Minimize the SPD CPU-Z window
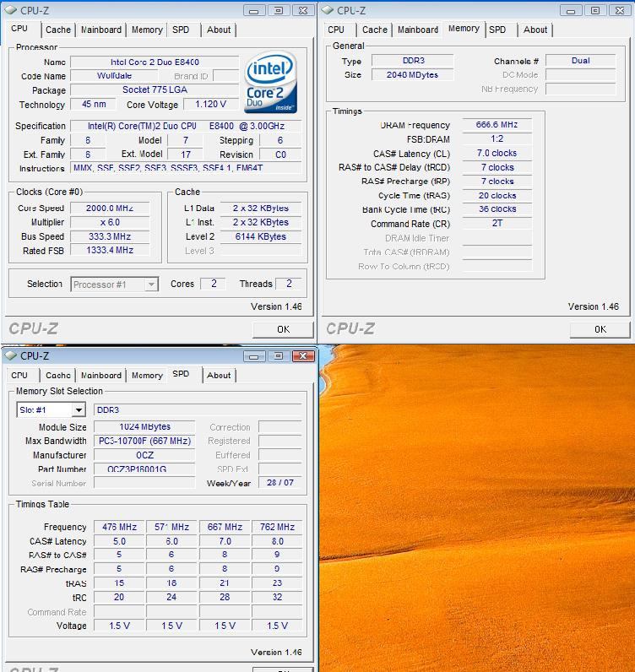This screenshot has height=672, width=635. (x=254, y=355)
